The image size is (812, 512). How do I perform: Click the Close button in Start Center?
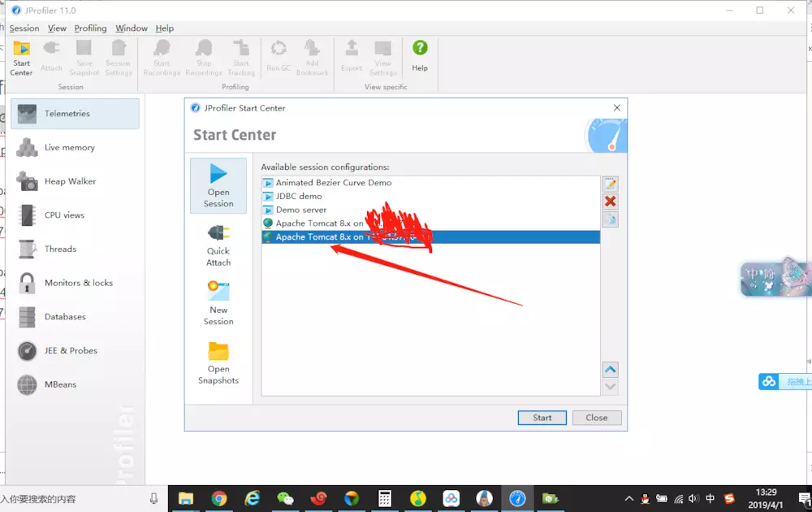coord(597,418)
